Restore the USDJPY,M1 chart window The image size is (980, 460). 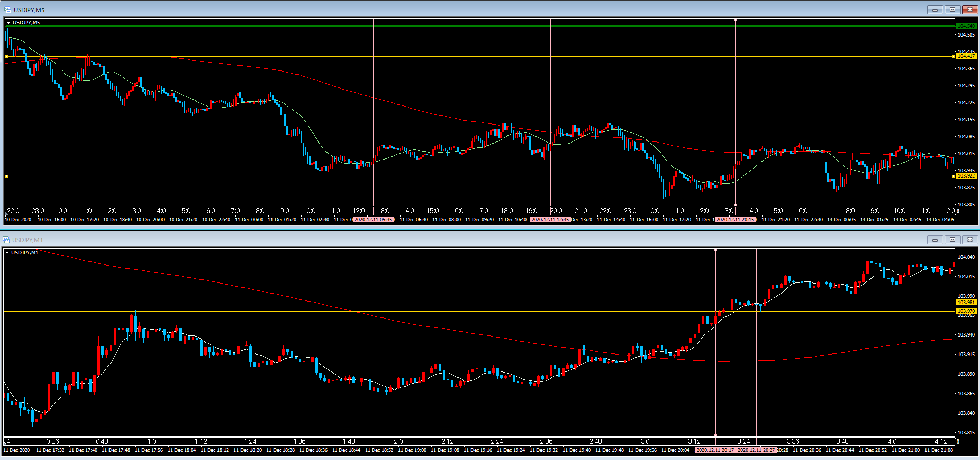952,240
